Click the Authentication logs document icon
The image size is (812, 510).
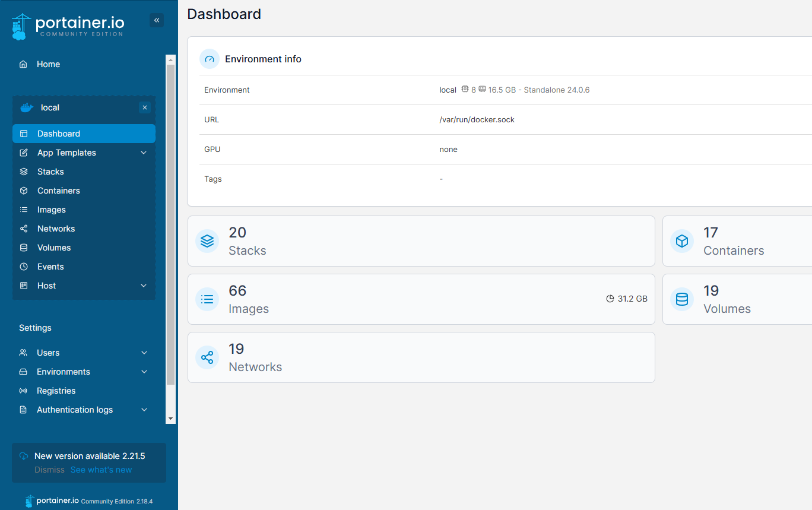(23, 410)
